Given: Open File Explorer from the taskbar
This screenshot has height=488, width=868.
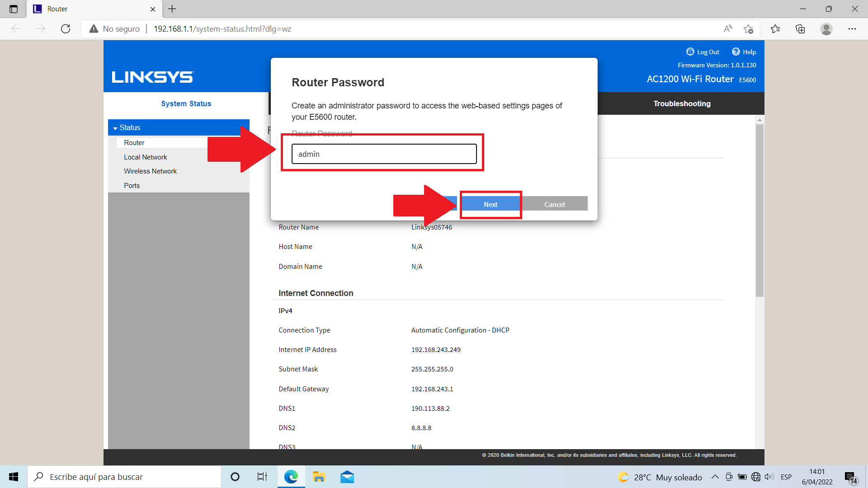Looking at the screenshot, I should click(319, 477).
